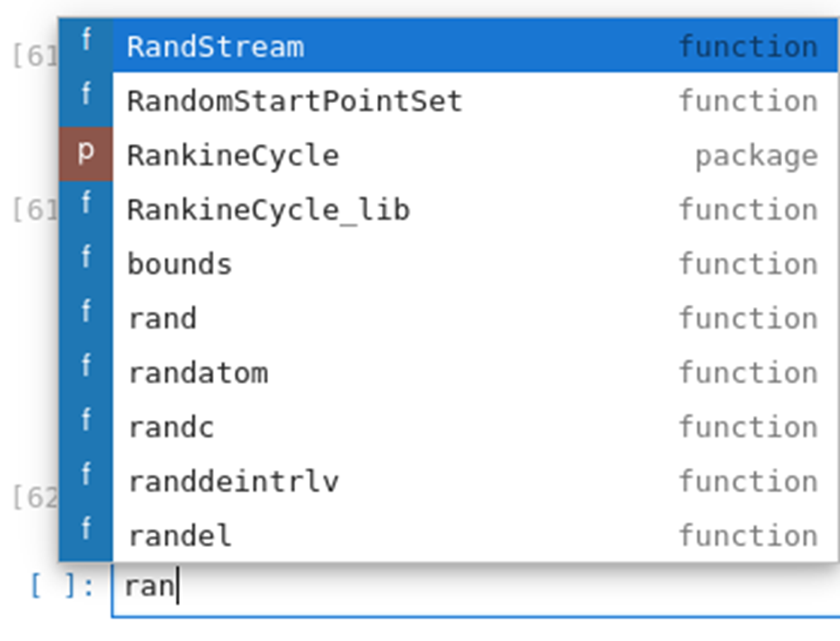Click the function icon beside RandomStartPointSet
840x641 pixels.
[85, 100]
